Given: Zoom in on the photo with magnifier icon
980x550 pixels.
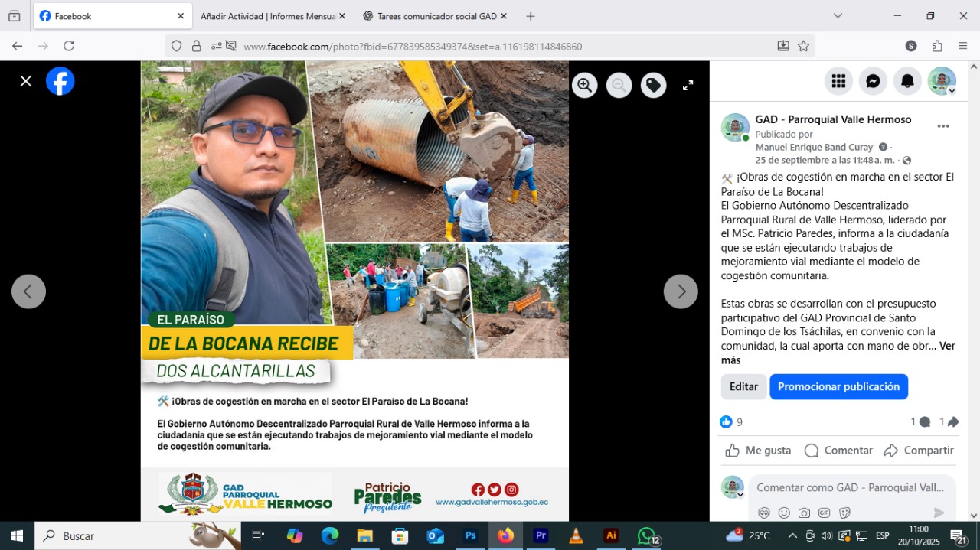Looking at the screenshot, I should [585, 86].
